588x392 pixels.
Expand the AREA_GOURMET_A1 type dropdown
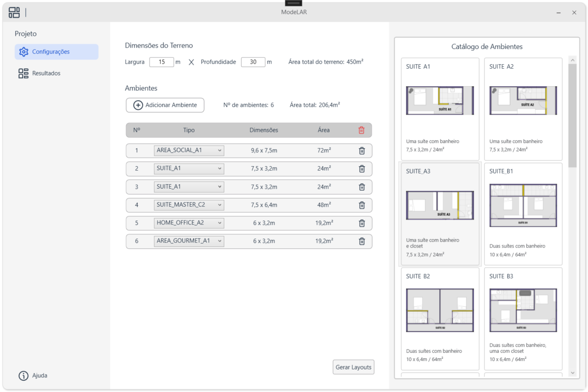189,241
